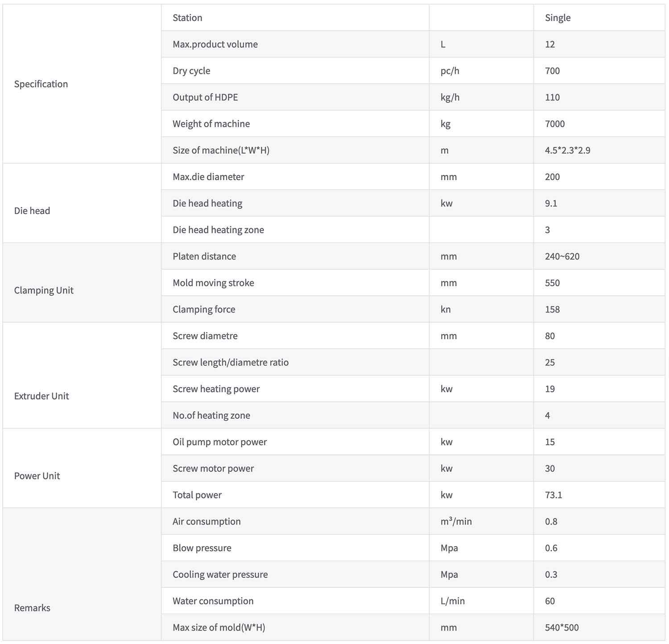Select the Extruder Unit category cell

(x=82, y=376)
